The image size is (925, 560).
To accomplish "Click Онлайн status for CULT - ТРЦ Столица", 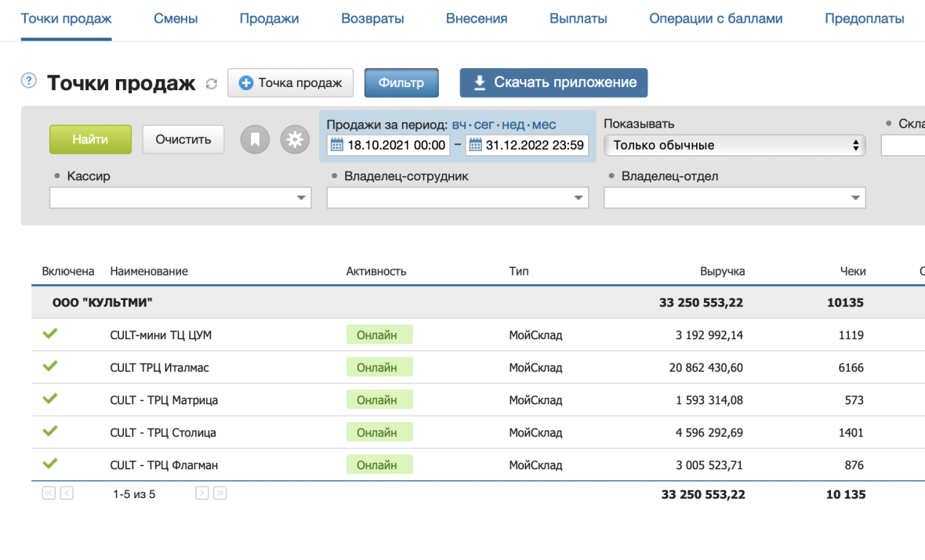I will pyautogui.click(x=379, y=432).
